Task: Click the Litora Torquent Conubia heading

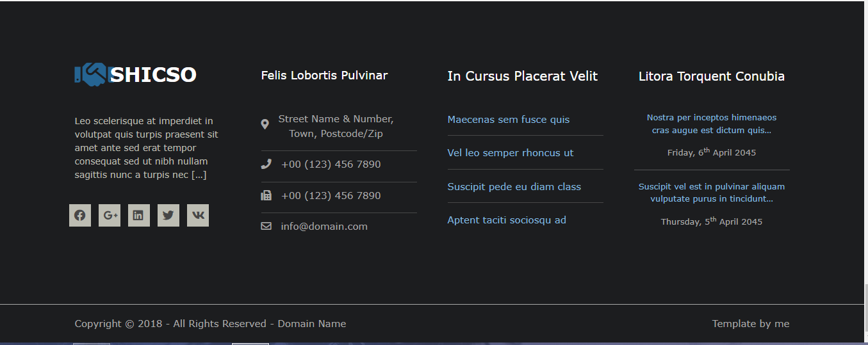Action: tap(712, 76)
